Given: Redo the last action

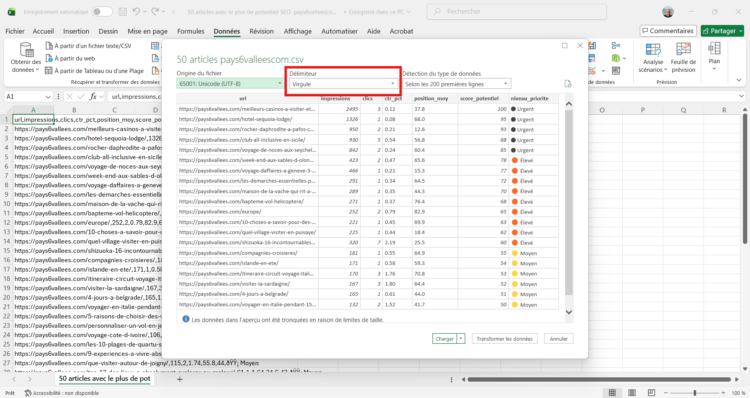Looking at the screenshot, I should click(155, 11).
